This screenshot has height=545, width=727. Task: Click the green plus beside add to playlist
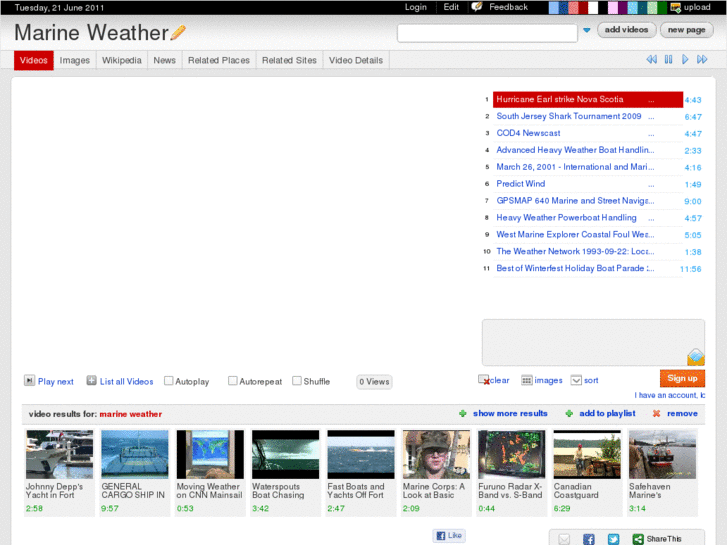[x=569, y=413]
